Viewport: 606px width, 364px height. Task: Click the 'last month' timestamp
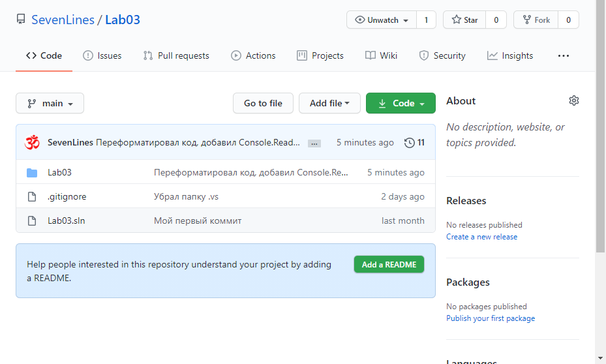tap(402, 220)
